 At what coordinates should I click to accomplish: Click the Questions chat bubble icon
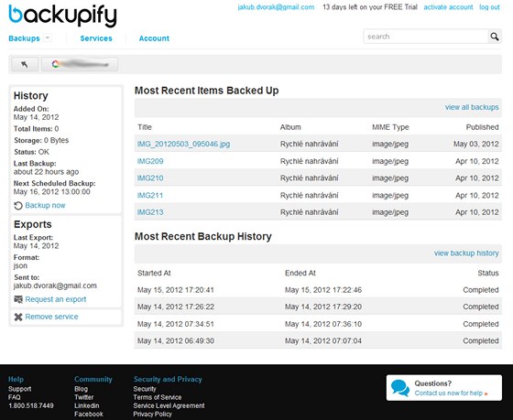[x=400, y=388]
